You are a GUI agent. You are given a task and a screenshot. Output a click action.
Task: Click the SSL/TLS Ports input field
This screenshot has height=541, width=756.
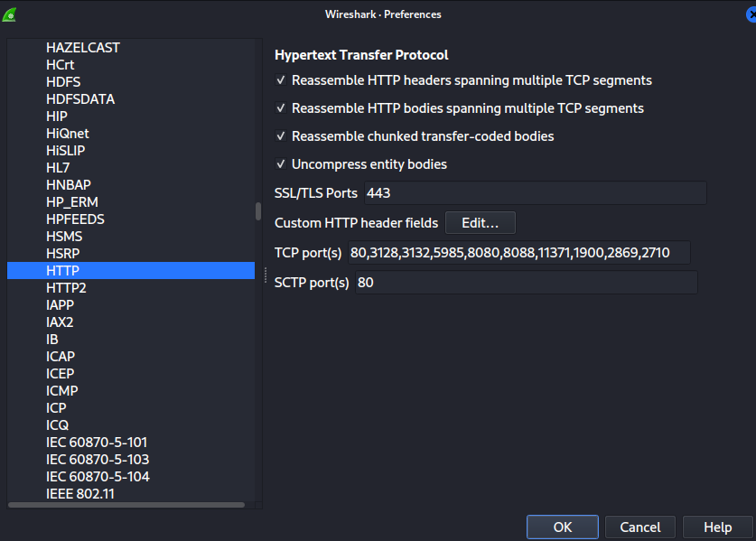(x=534, y=193)
